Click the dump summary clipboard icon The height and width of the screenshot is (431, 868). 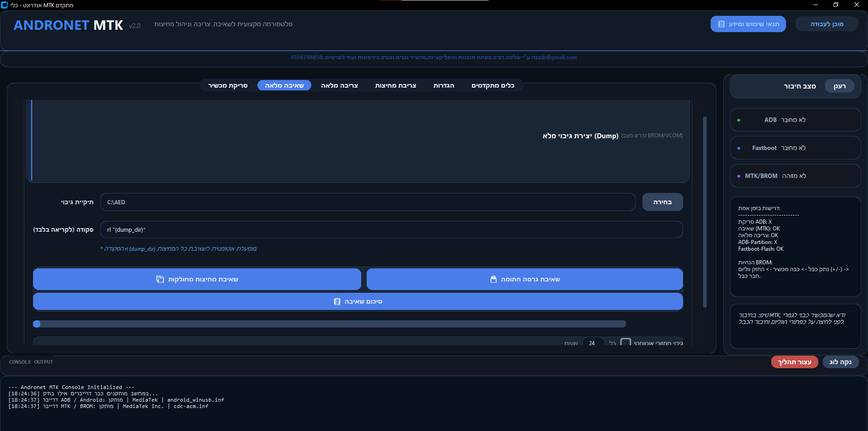[x=337, y=301]
